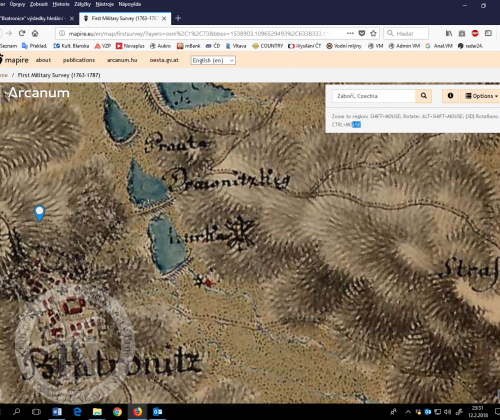Screen dimensions: 500x420
Task: Open the Úpravy menu
Action: [x=17, y=4]
